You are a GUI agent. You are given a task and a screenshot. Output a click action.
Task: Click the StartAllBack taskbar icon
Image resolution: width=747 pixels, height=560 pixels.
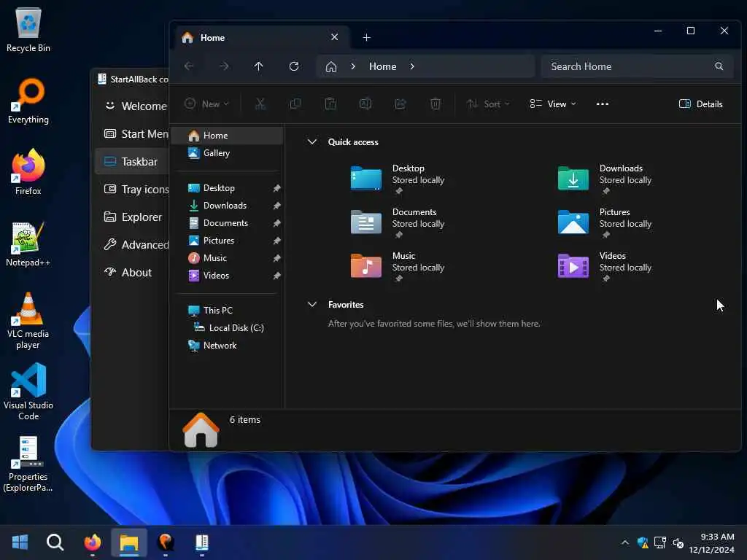click(x=202, y=542)
